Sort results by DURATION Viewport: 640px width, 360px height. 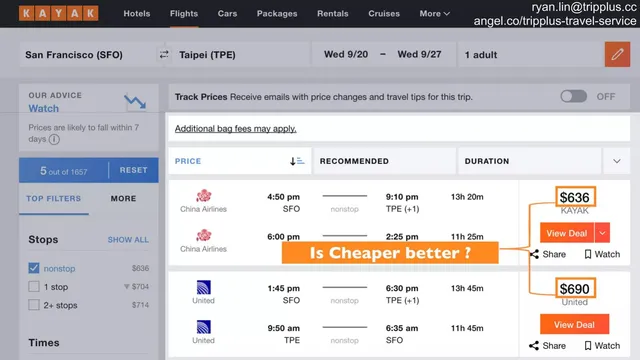[529, 161]
